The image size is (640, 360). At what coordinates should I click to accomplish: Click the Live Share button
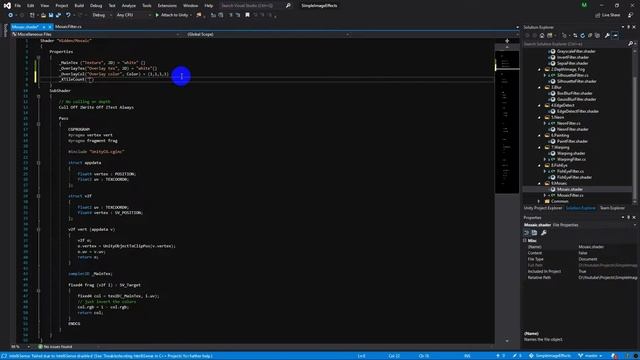pos(608,15)
